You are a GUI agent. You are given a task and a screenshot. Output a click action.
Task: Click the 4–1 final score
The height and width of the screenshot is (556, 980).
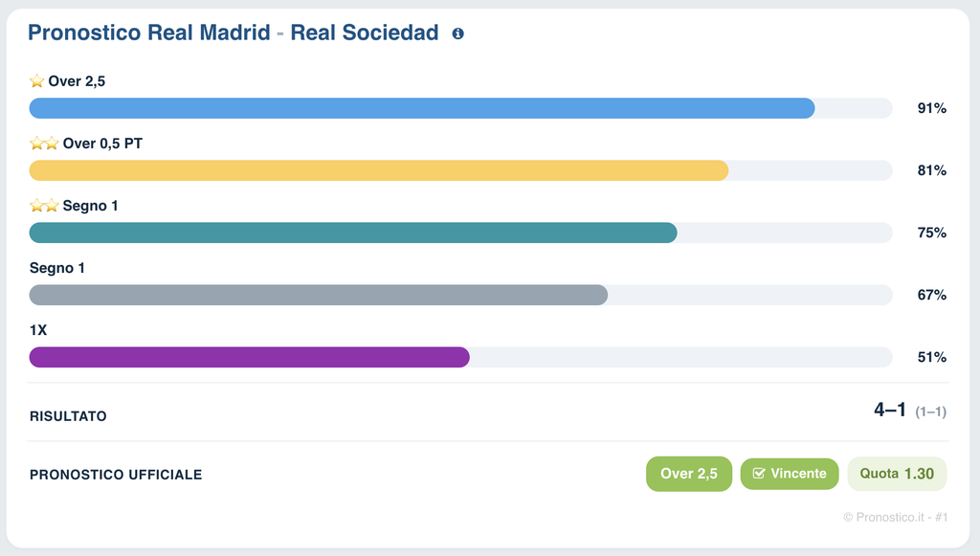click(x=889, y=410)
